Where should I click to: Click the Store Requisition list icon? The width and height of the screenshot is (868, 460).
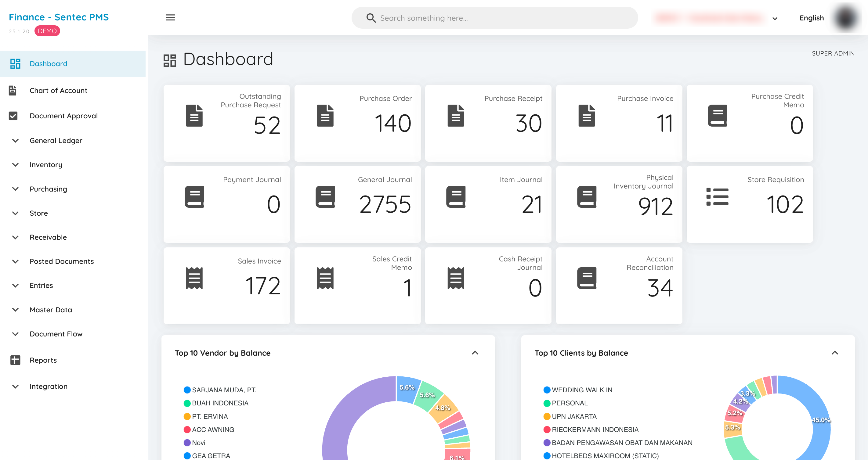(717, 197)
